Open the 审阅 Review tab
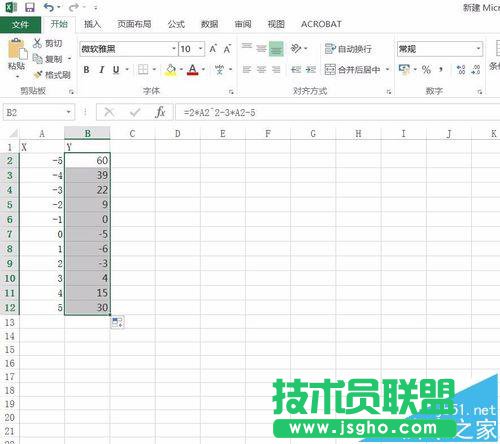Viewport: 500px width, 444px height. click(x=243, y=24)
